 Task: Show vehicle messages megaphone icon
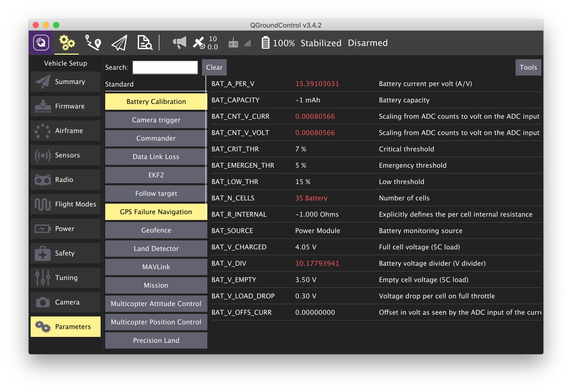coord(180,43)
